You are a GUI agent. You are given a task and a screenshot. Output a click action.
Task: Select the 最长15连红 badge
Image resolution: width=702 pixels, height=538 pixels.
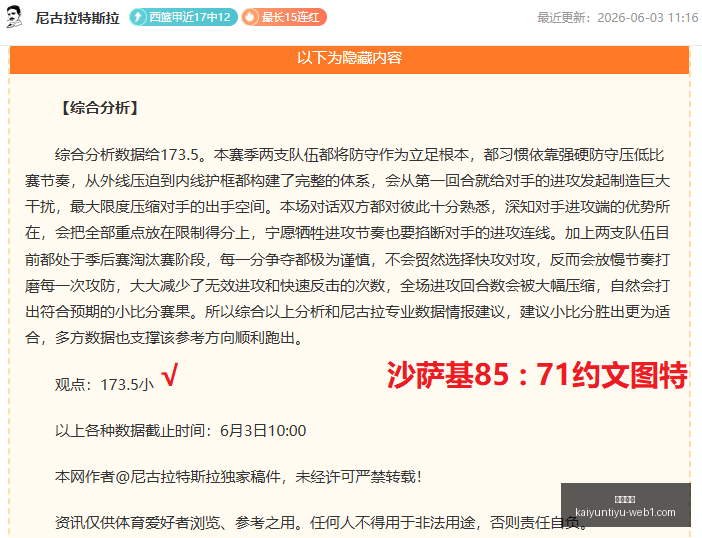tap(284, 17)
